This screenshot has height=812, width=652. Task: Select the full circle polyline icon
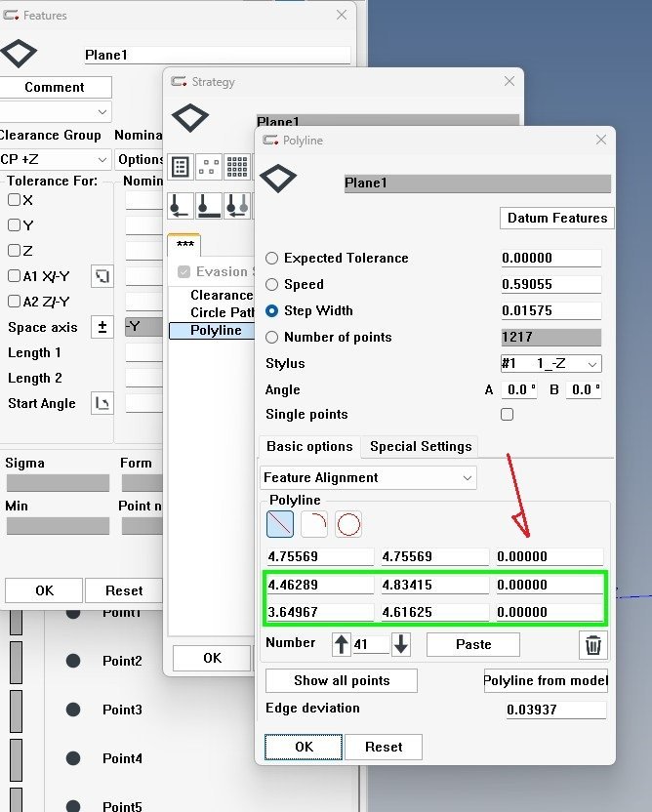pos(348,524)
